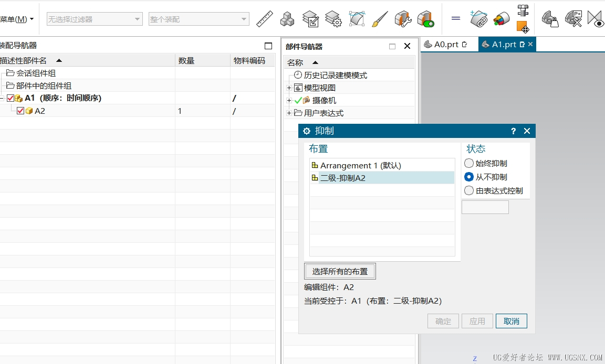Screen dimensions: 605x364
Task: Click the colored cables cylinder icon
Action: [501, 19]
